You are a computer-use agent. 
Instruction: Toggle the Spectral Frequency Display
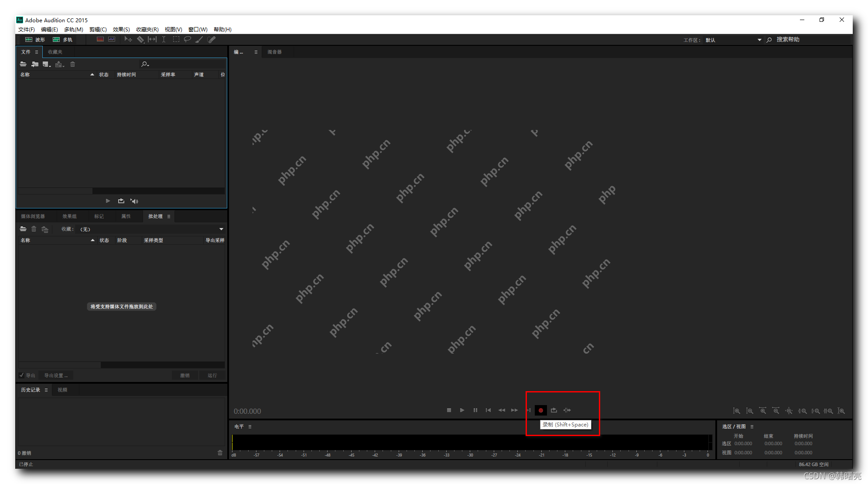(x=100, y=39)
